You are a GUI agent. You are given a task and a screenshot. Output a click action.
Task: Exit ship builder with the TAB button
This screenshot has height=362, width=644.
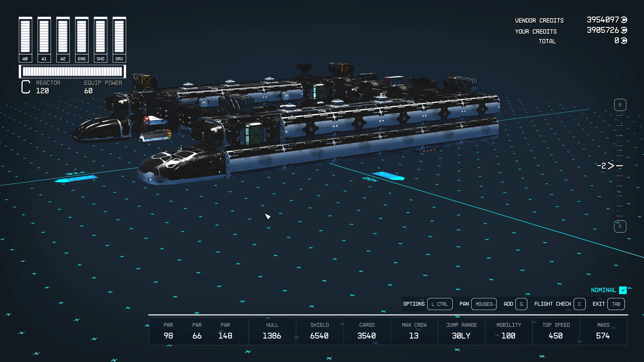(x=616, y=304)
